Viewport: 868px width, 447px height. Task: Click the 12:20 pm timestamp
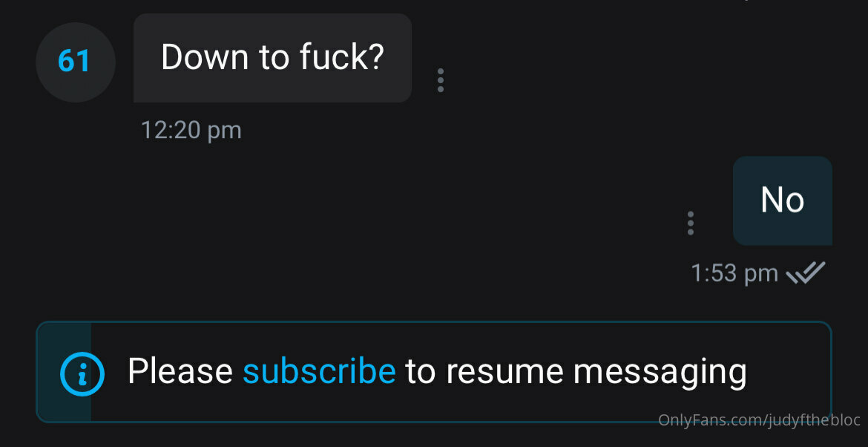tap(191, 130)
